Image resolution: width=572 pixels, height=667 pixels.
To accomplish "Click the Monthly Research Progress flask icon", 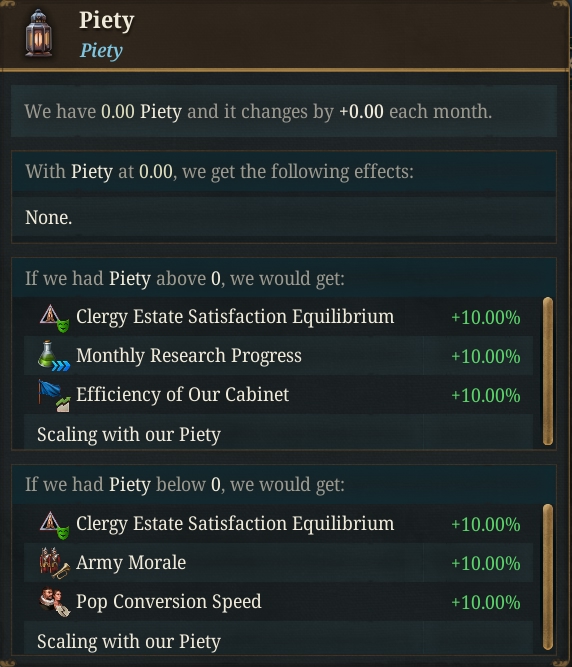I will tap(54, 356).
